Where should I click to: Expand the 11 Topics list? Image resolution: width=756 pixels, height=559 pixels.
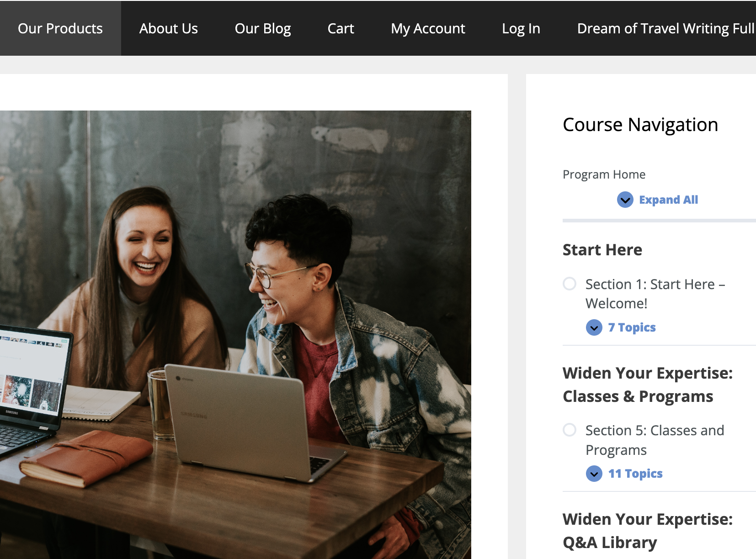tap(635, 474)
